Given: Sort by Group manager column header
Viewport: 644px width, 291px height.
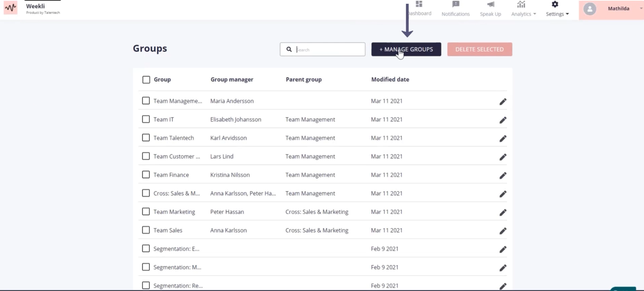Looking at the screenshot, I should [x=232, y=79].
